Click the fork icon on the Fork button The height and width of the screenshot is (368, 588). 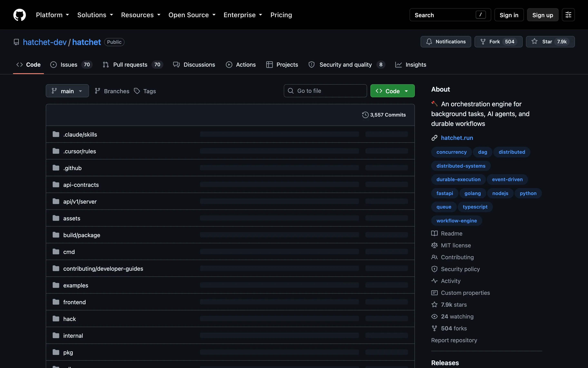(x=483, y=42)
